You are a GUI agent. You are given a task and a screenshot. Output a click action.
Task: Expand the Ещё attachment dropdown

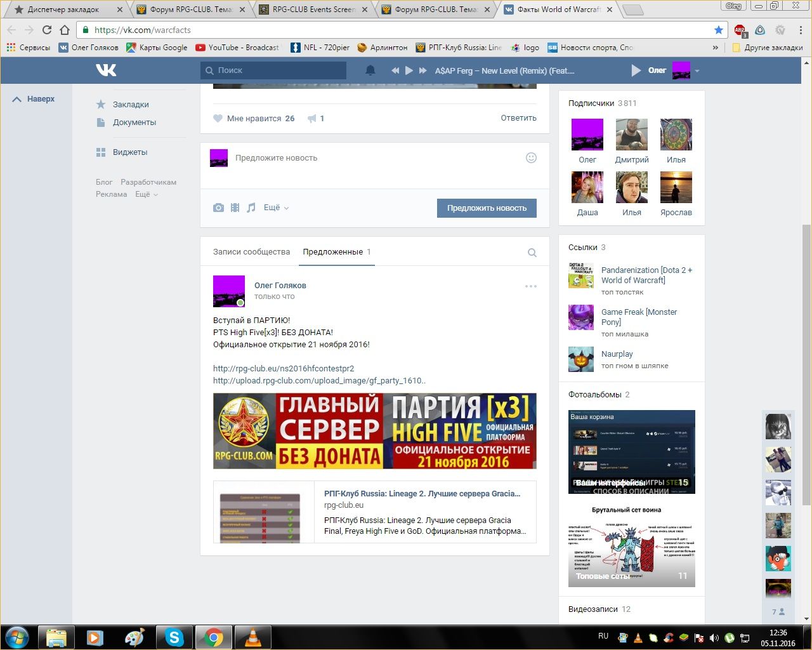276,208
